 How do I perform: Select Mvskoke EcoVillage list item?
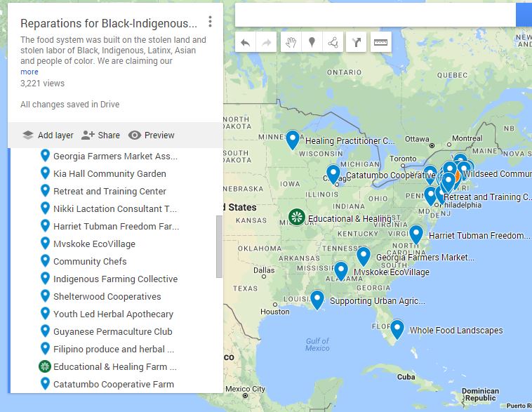pos(94,244)
